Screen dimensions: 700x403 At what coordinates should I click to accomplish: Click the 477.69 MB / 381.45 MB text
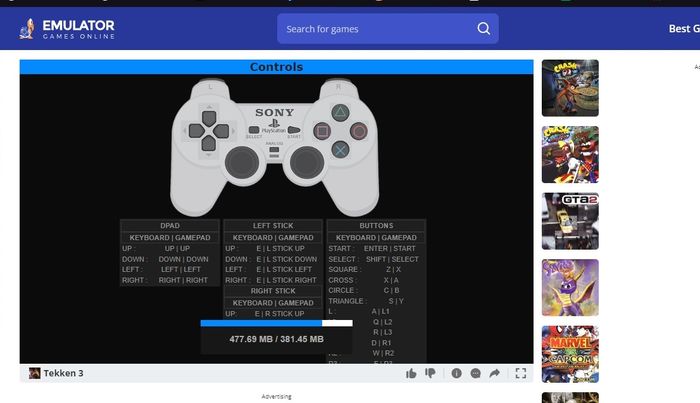pos(276,339)
